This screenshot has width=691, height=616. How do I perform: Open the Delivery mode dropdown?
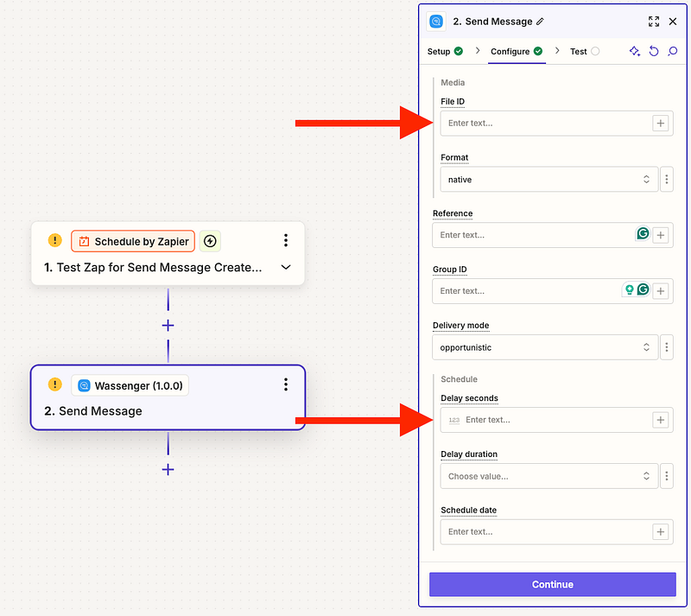pyautogui.click(x=544, y=347)
